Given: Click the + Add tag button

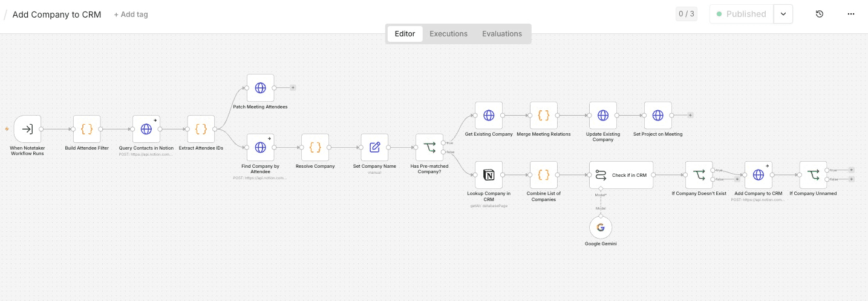Looking at the screenshot, I should (x=131, y=14).
